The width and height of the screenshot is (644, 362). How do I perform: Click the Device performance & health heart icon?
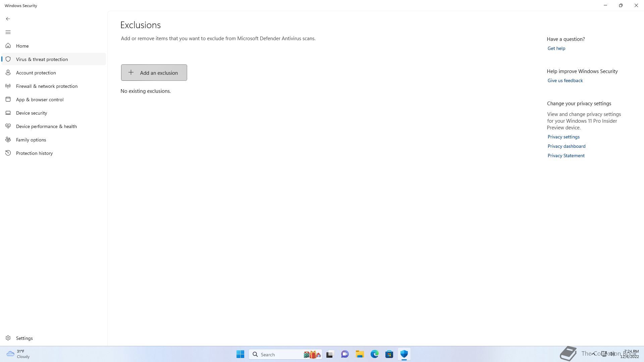(8, 126)
